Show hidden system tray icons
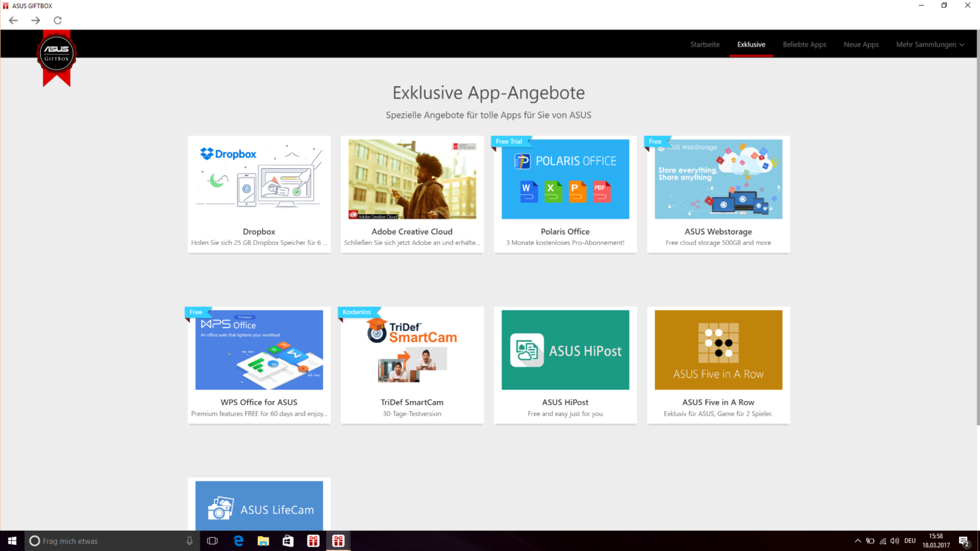The height and width of the screenshot is (551, 980). [x=858, y=541]
